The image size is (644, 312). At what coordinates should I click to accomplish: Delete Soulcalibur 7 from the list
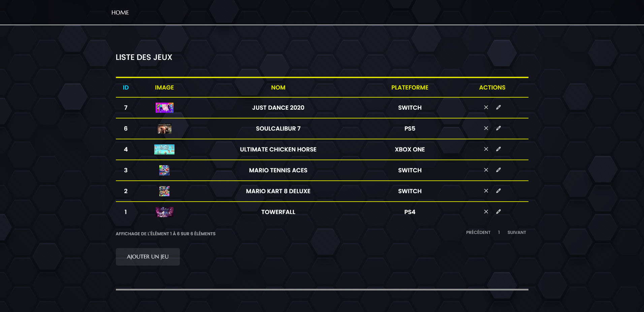(486, 128)
